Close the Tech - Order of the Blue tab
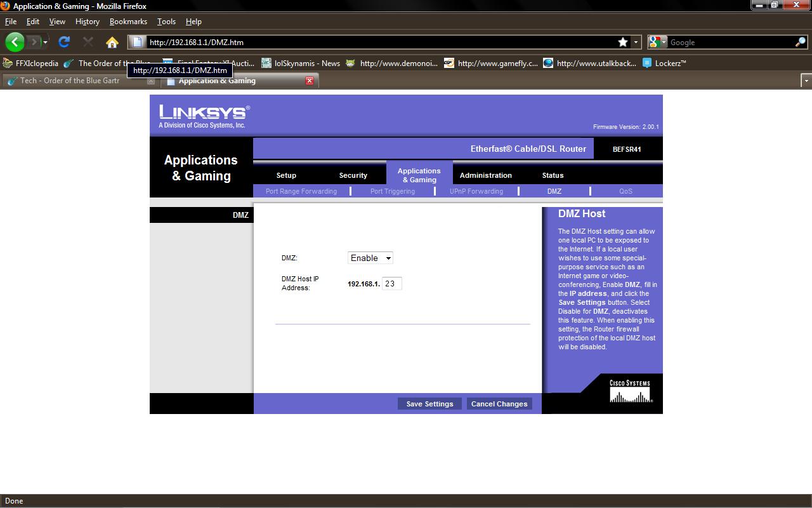 click(x=151, y=81)
